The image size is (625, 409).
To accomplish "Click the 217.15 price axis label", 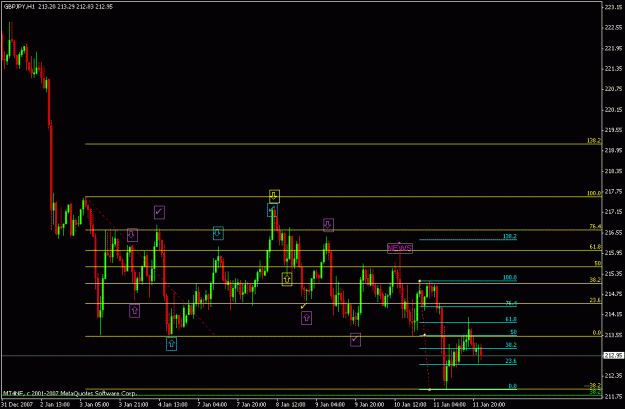I will [613, 212].
